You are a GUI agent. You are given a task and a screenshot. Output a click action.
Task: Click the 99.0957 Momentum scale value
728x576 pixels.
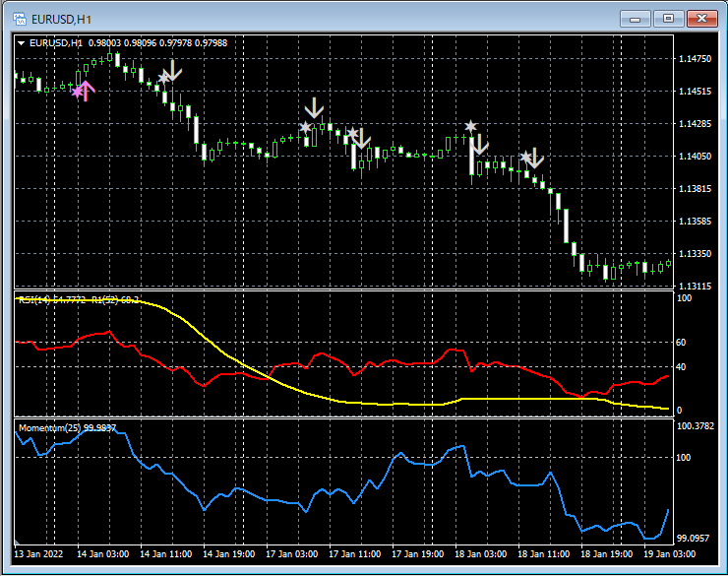695,539
